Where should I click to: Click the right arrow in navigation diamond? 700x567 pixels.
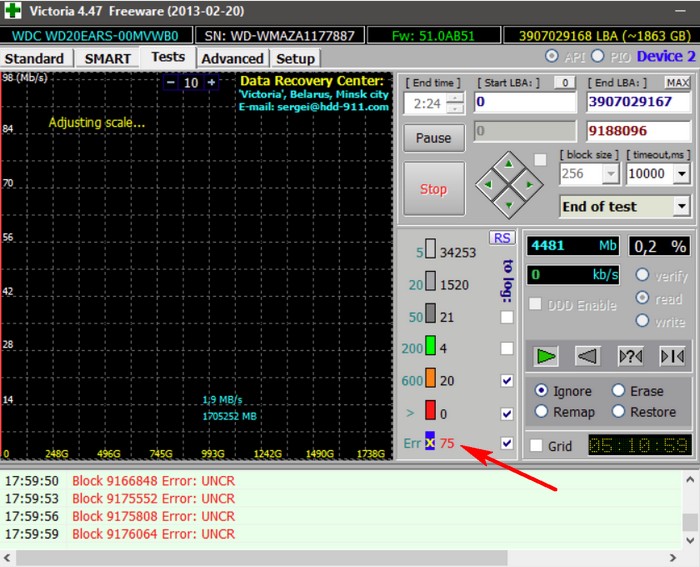click(530, 184)
